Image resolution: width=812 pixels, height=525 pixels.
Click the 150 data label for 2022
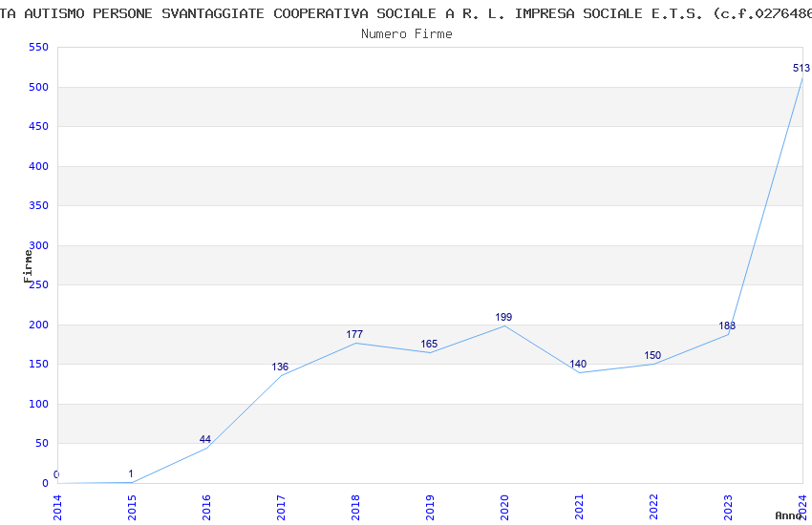pyautogui.click(x=652, y=355)
